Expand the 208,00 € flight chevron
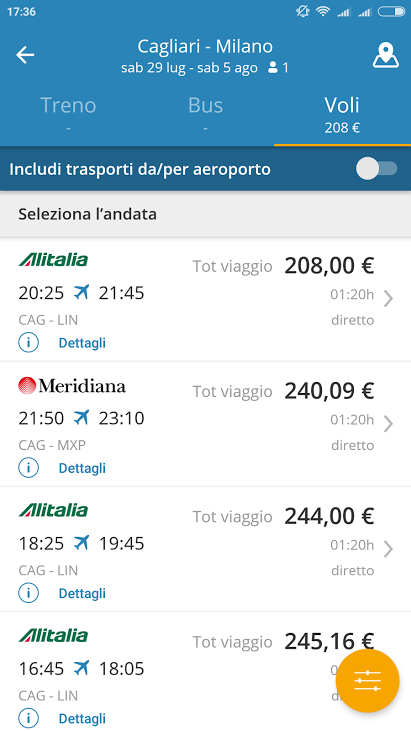The width and height of the screenshot is (411, 731). [x=388, y=299]
